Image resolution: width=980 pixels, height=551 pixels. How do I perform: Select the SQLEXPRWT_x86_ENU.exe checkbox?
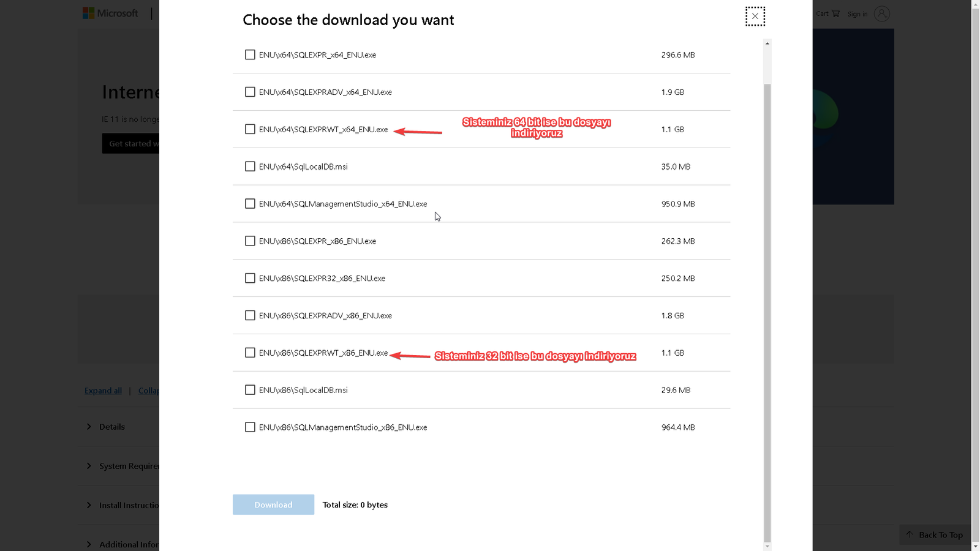coord(250,353)
